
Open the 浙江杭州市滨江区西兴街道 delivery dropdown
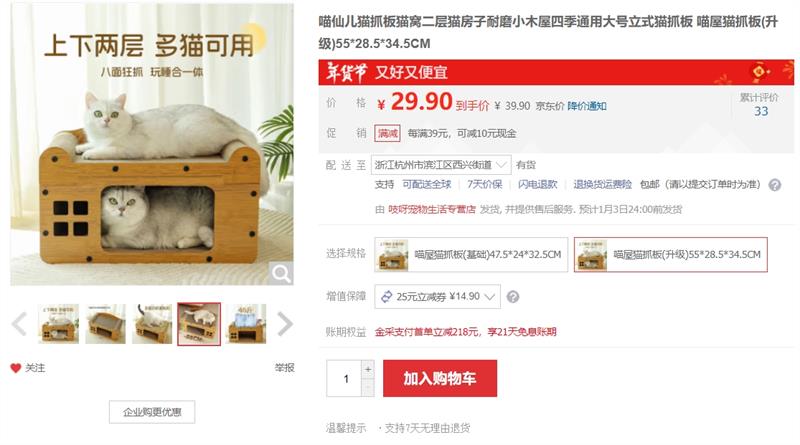point(441,165)
